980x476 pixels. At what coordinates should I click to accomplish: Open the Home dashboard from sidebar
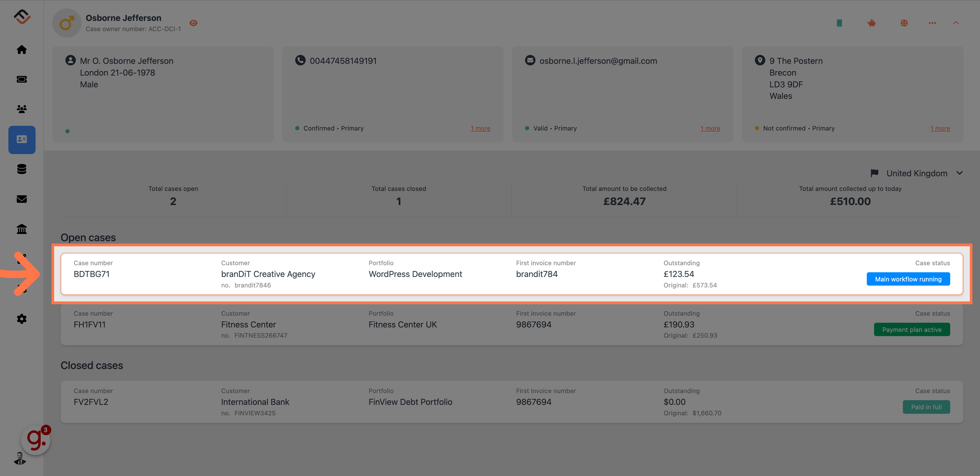[22, 49]
